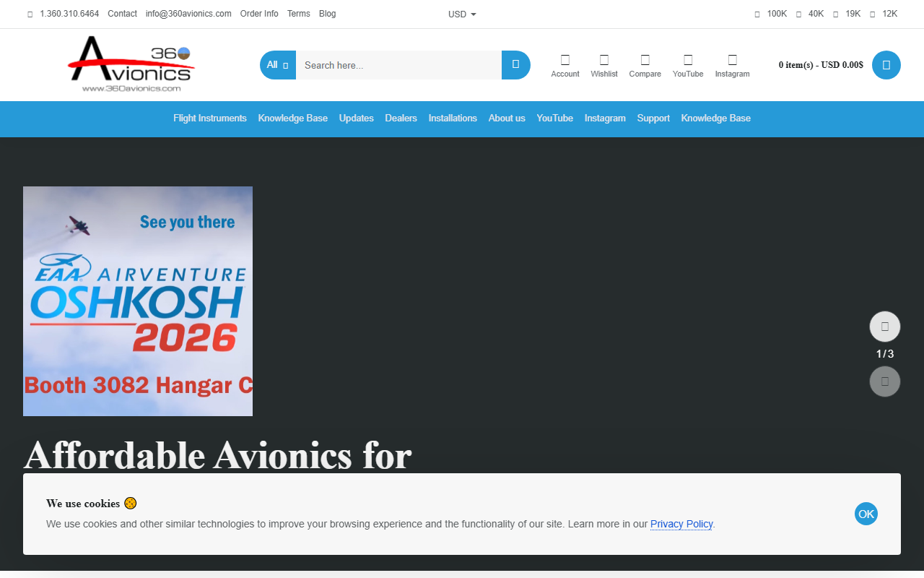Open the last Knowledge Base menu item
The image size is (924, 578).
pos(716,118)
